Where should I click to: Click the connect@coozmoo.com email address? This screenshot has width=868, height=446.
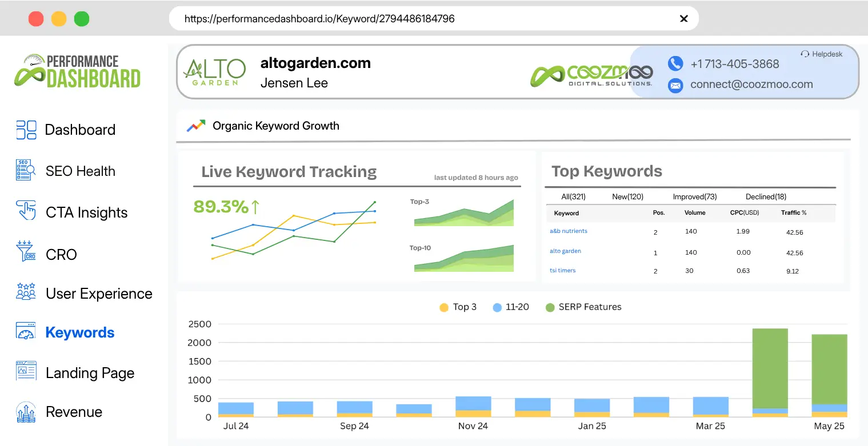(x=751, y=85)
